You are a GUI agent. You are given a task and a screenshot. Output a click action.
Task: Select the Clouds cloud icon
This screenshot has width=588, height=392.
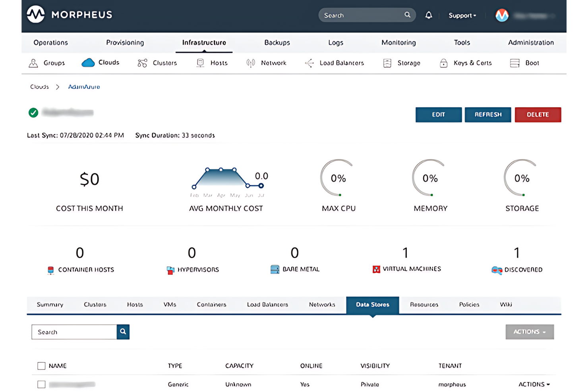(88, 63)
